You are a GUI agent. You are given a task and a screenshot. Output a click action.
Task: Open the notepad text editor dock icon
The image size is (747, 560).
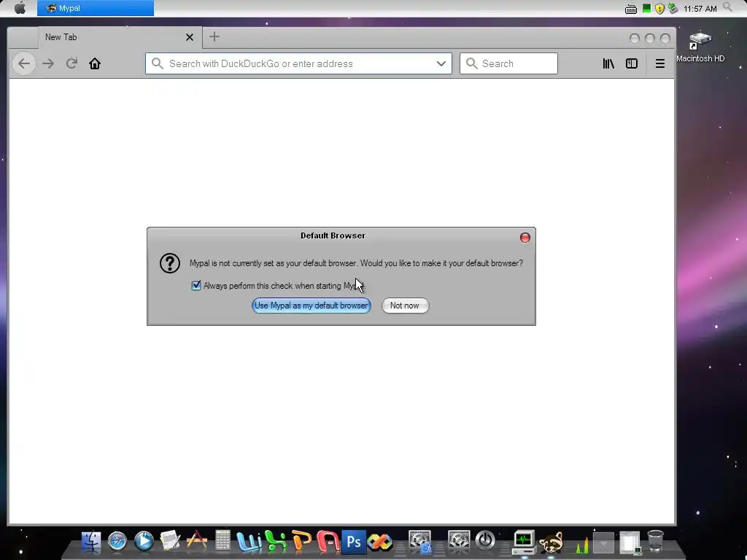pyautogui.click(x=169, y=542)
